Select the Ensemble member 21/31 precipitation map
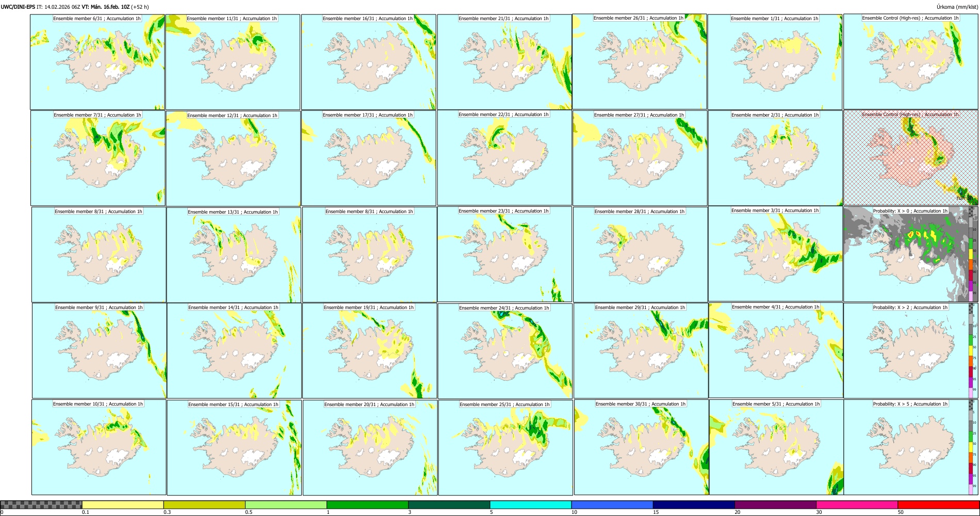 point(504,62)
